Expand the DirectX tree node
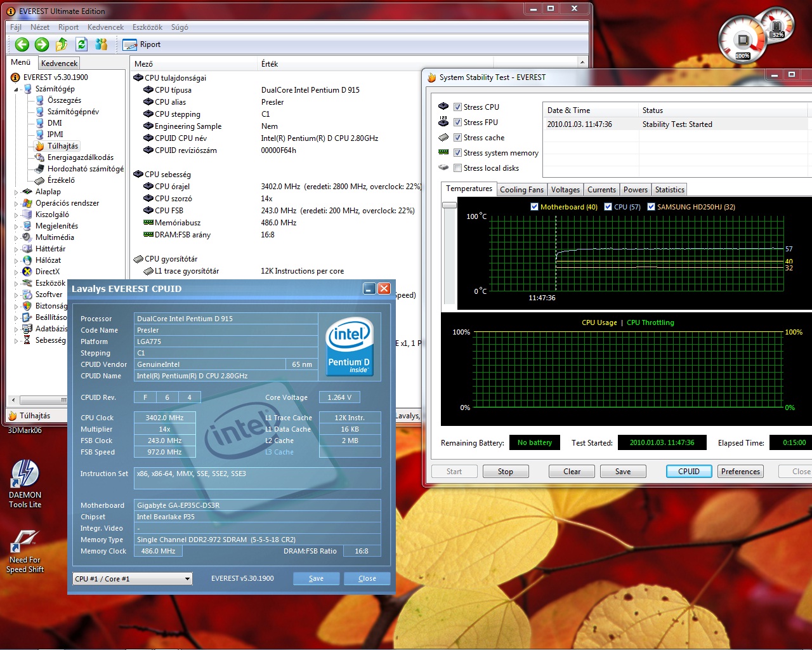This screenshot has width=812, height=650. [16, 272]
